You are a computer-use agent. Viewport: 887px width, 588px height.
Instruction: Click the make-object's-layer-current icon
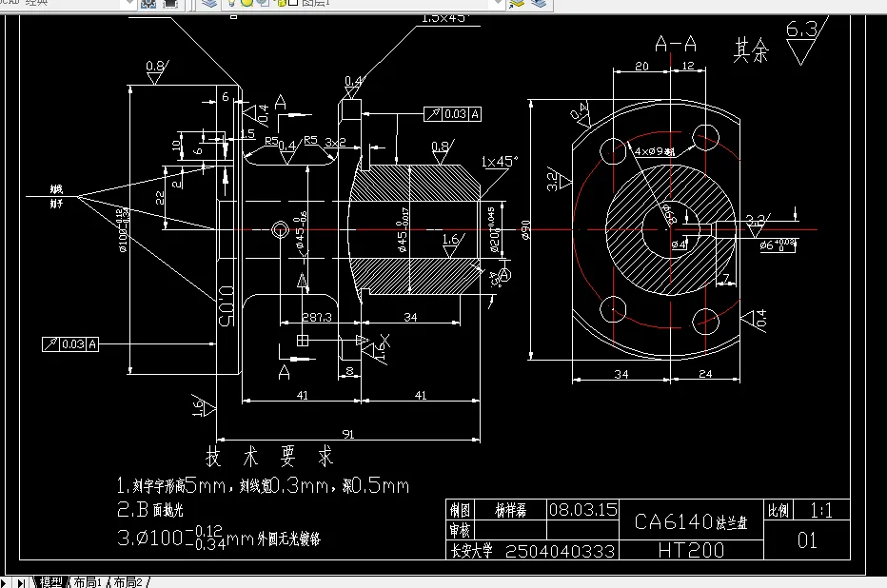pyautogui.click(x=517, y=4)
